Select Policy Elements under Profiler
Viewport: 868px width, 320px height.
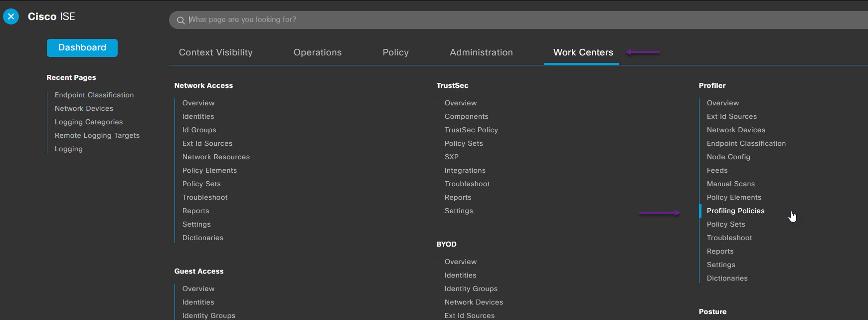pos(734,197)
